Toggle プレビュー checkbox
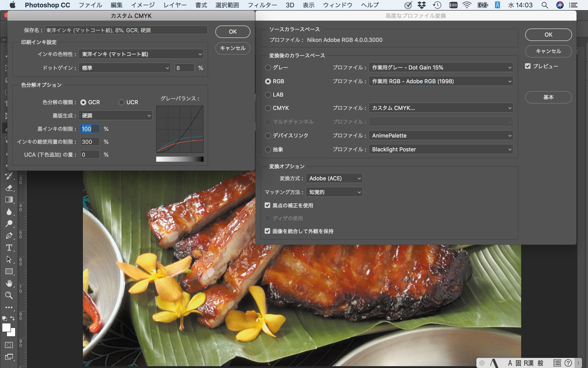 pyautogui.click(x=528, y=66)
